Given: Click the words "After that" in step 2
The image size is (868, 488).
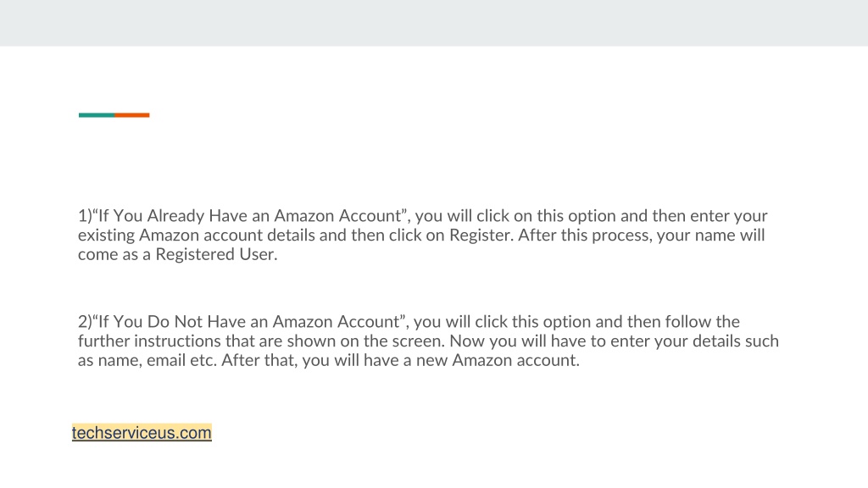Looking at the screenshot, I should click(258, 360).
